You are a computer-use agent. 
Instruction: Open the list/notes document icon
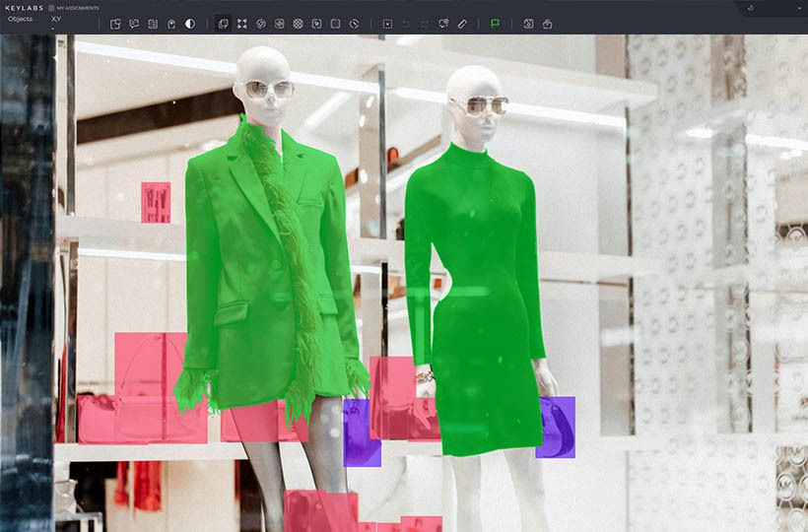(x=153, y=24)
